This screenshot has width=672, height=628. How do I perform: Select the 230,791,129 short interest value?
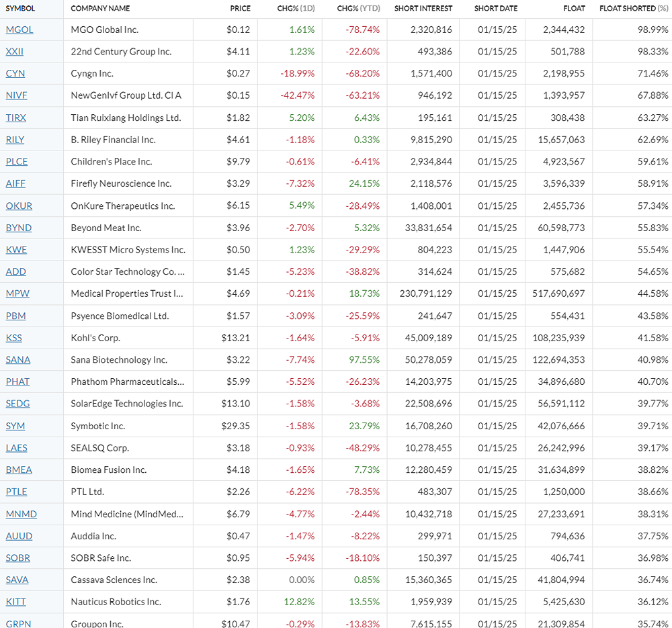pos(425,294)
